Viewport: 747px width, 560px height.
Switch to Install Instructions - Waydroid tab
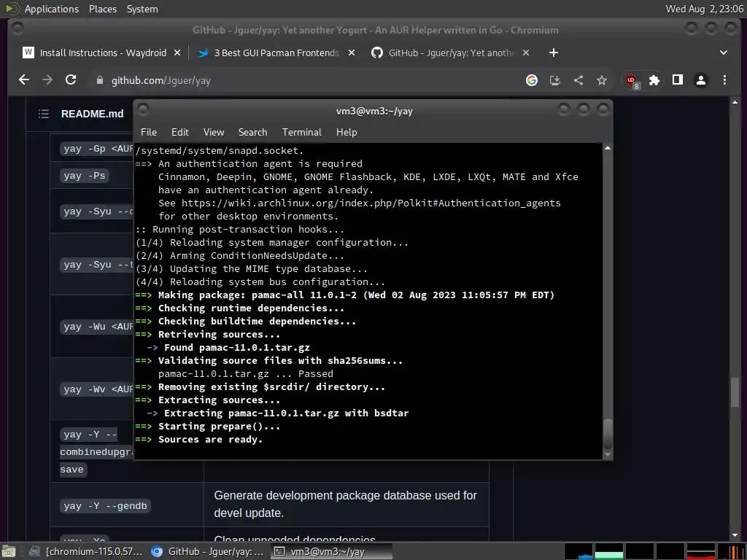(101, 52)
